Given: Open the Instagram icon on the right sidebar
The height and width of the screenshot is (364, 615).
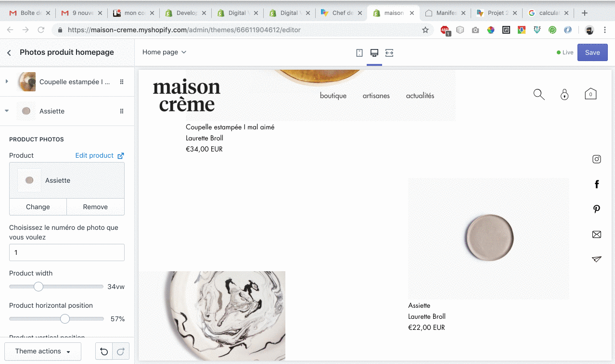Looking at the screenshot, I should click(596, 159).
